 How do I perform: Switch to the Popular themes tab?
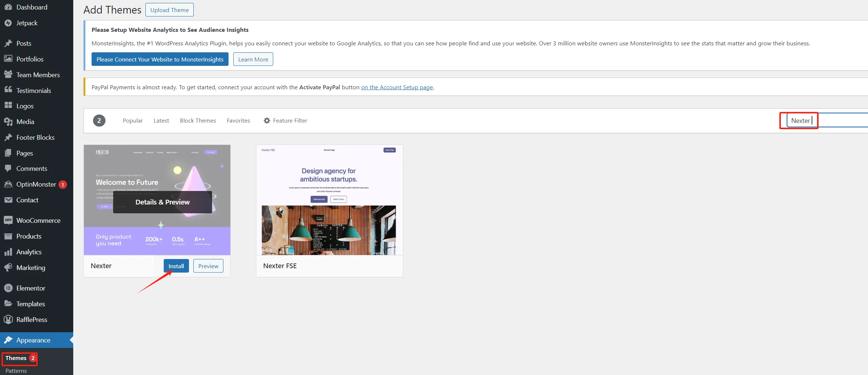[x=133, y=120]
